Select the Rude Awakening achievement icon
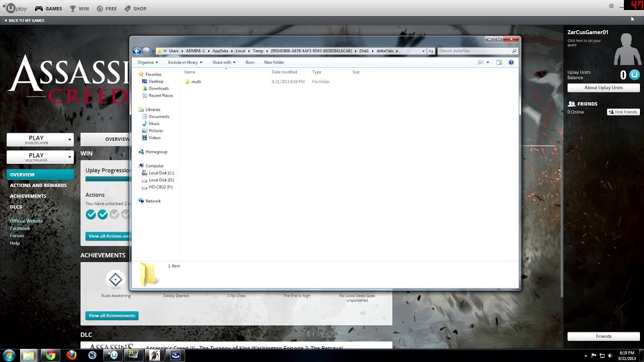 116,280
